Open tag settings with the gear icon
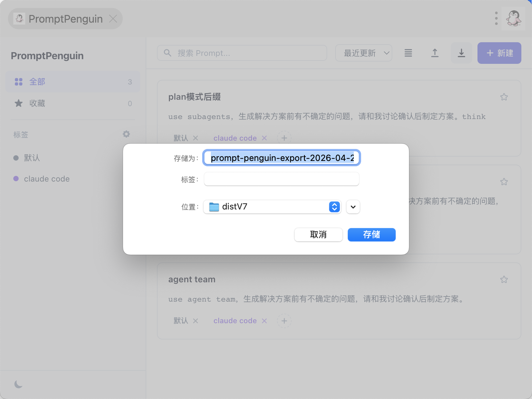This screenshot has height=399, width=532. point(126,134)
